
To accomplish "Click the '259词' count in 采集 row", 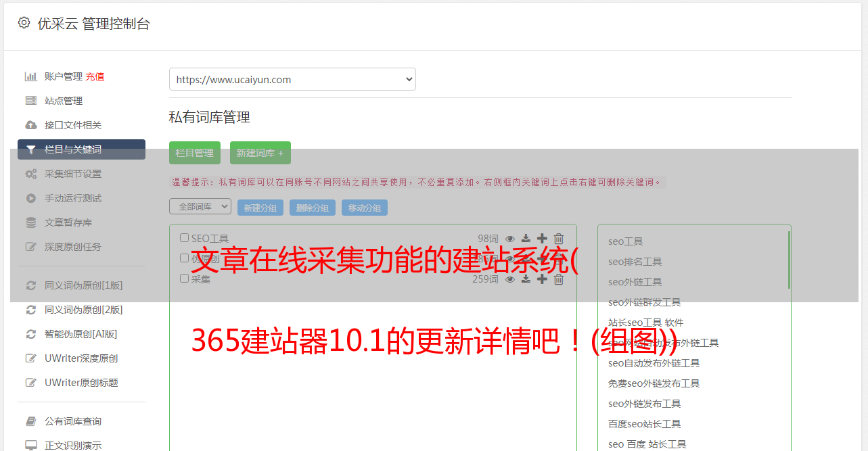I will point(486,279).
